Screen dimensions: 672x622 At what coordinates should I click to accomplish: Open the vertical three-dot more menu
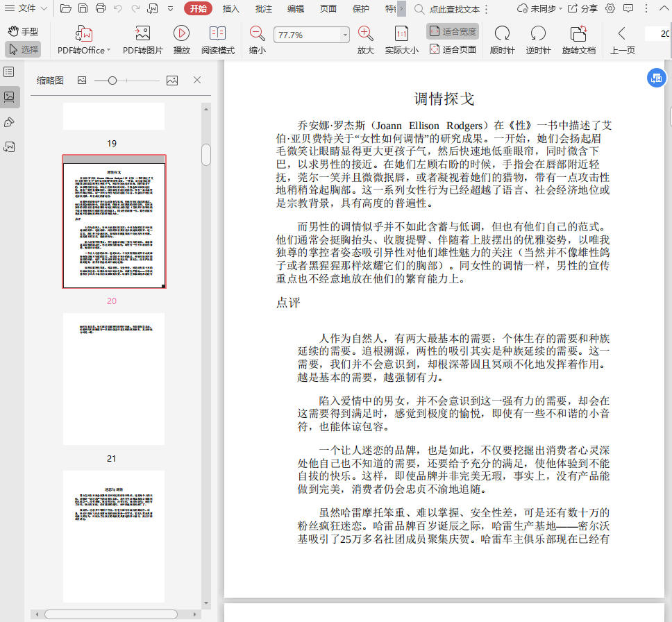[x=646, y=8]
